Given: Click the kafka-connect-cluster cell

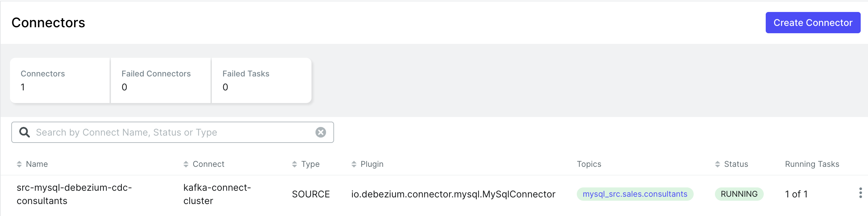Looking at the screenshot, I should (x=217, y=194).
